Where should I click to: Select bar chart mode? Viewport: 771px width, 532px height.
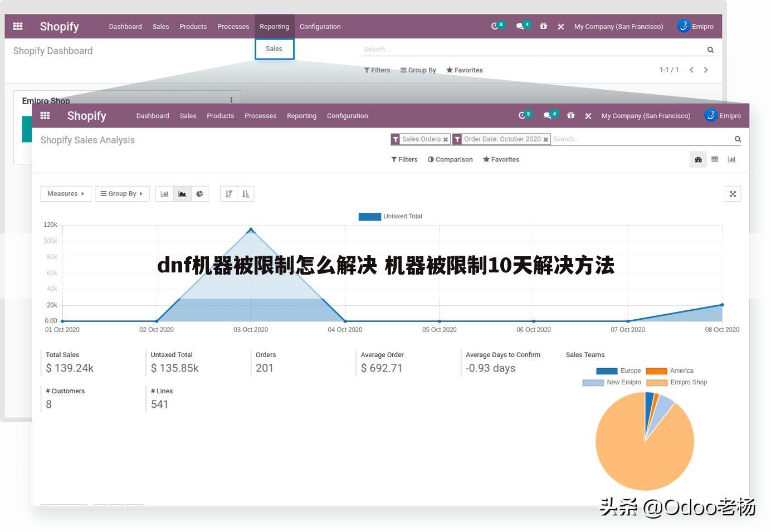164,194
